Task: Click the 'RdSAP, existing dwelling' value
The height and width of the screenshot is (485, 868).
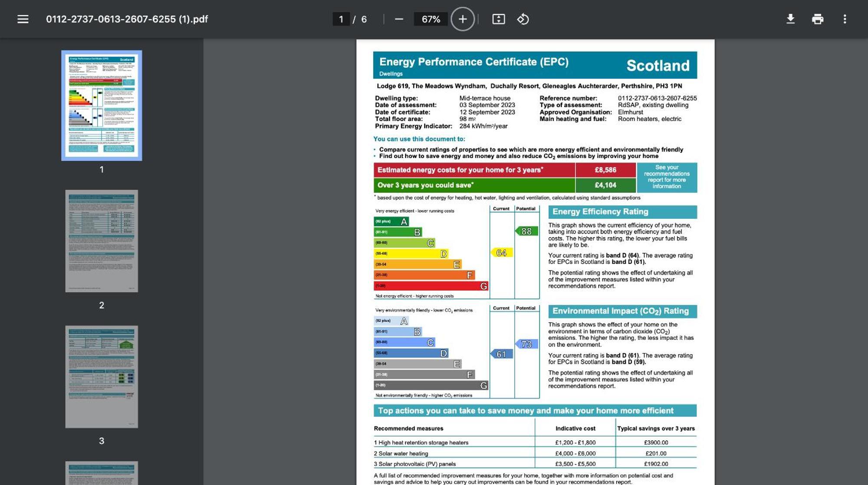Action: (653, 105)
